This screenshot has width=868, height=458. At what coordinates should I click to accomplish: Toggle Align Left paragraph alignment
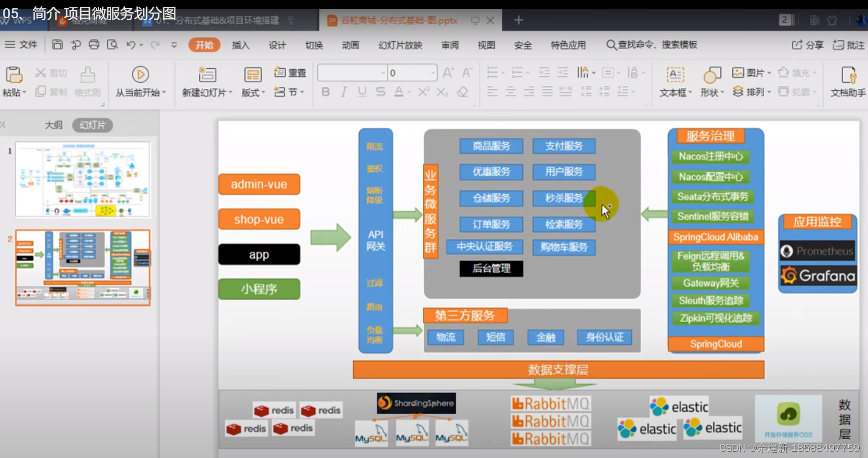click(x=492, y=92)
